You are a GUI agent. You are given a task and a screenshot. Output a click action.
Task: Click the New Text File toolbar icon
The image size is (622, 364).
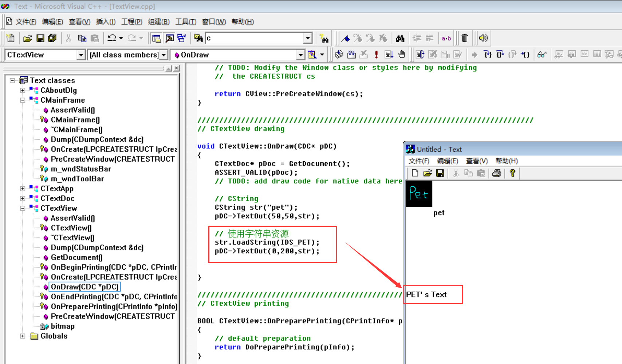[x=11, y=38]
